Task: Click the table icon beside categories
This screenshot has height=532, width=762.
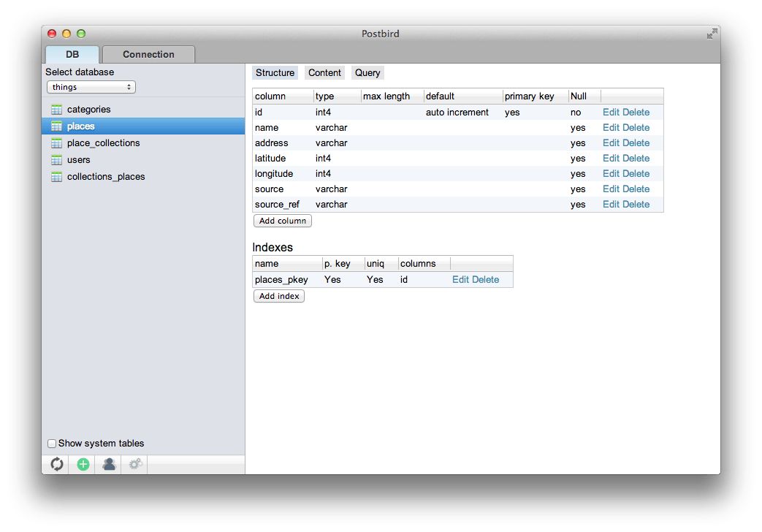Action: coord(56,109)
